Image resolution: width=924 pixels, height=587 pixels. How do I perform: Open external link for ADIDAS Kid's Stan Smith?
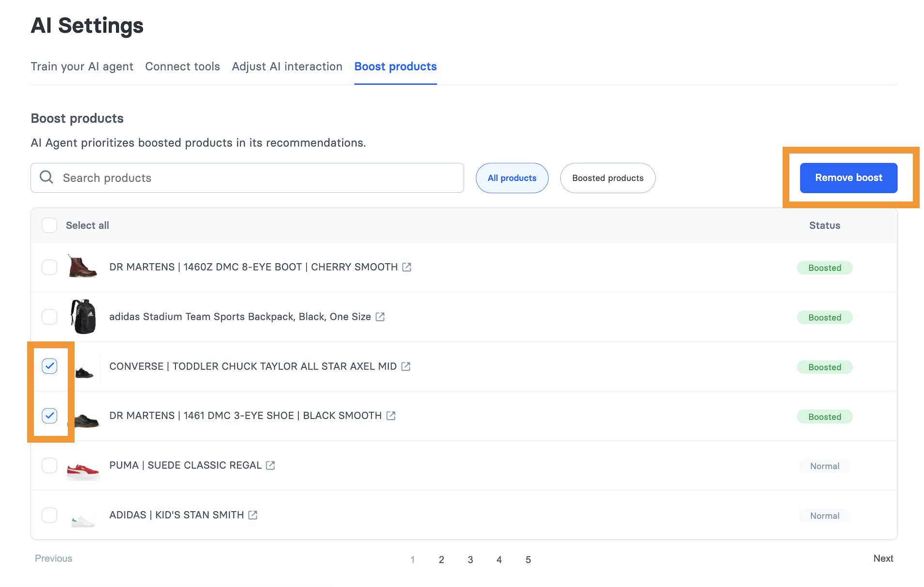(x=252, y=515)
